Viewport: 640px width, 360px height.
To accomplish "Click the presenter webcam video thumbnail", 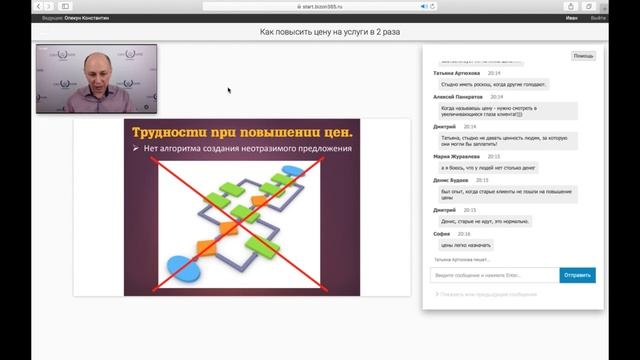I will click(x=96, y=79).
